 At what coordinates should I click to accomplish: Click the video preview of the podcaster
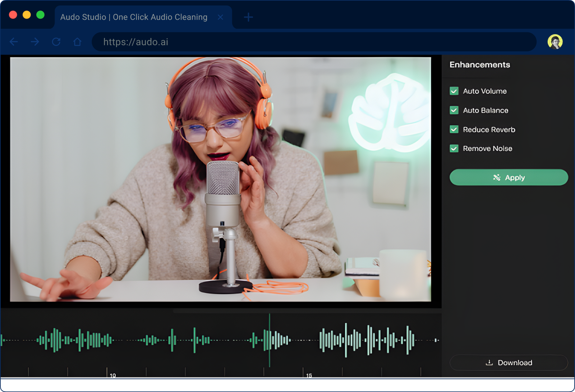tap(221, 180)
